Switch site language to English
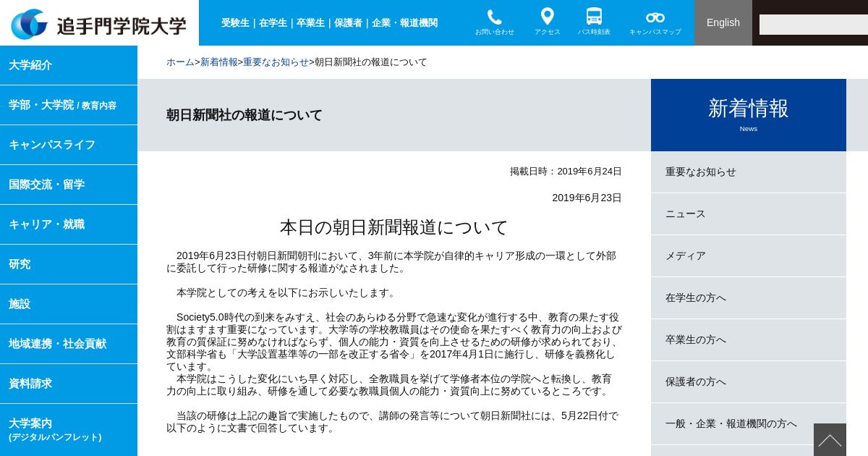The image size is (868, 456). point(723,22)
